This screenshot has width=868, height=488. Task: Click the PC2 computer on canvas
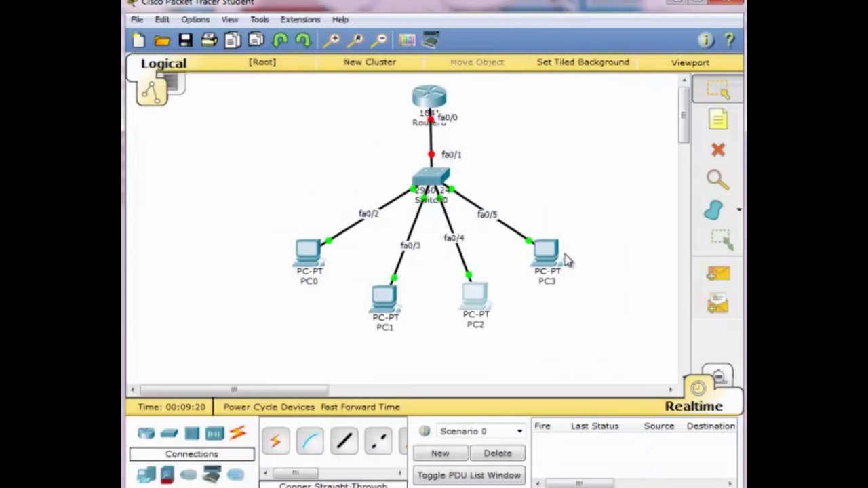(475, 296)
